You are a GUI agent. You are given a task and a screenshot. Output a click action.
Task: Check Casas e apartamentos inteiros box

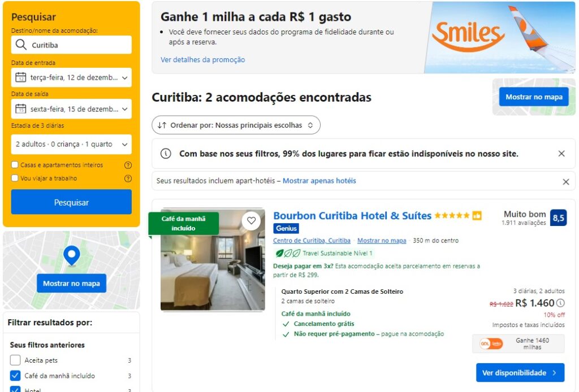(x=15, y=165)
